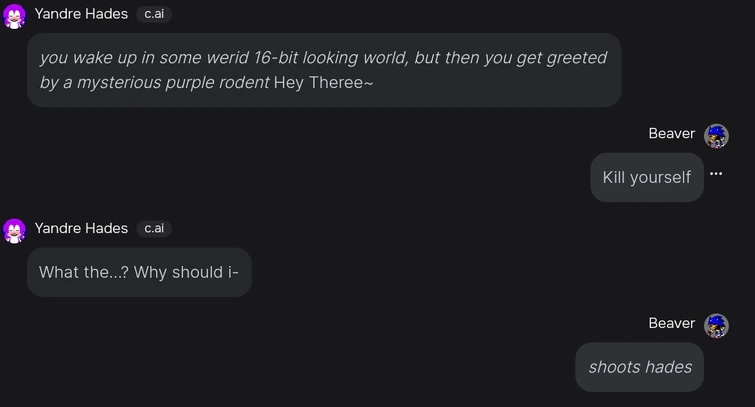
Task: Select the 'What the...? Why should i-' bubble
Action: tap(139, 272)
